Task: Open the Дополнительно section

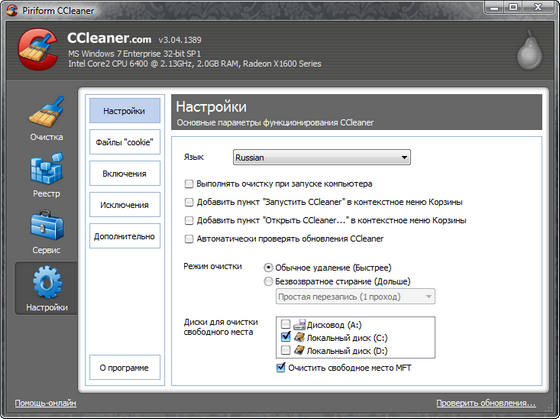Action: pyautogui.click(x=125, y=236)
